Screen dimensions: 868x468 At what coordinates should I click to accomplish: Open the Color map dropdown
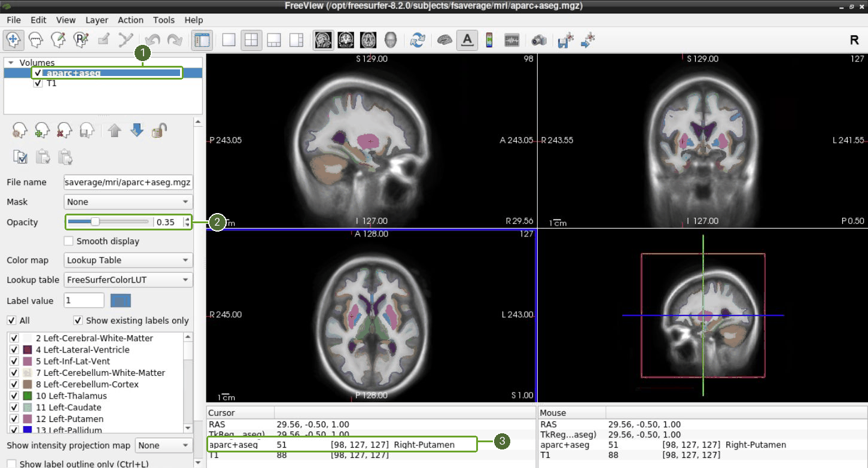[x=128, y=260]
